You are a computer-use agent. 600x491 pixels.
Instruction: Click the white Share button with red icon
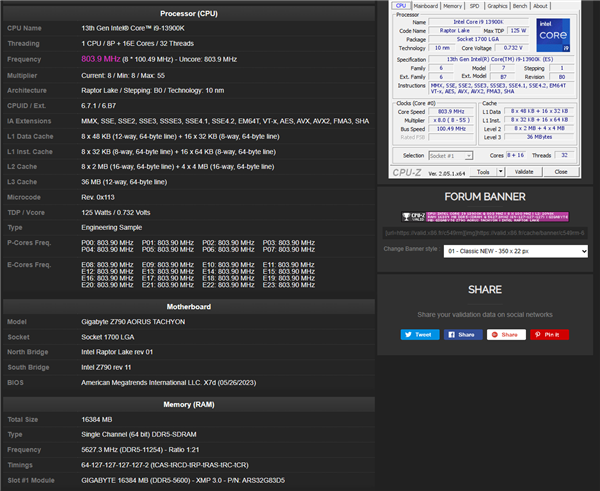[506, 334]
